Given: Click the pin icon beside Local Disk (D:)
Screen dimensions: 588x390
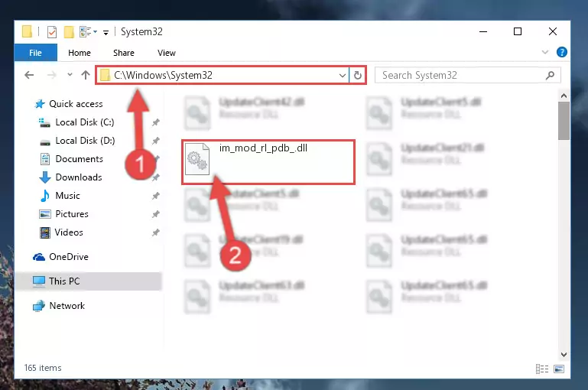Looking at the screenshot, I should pyautogui.click(x=156, y=141).
